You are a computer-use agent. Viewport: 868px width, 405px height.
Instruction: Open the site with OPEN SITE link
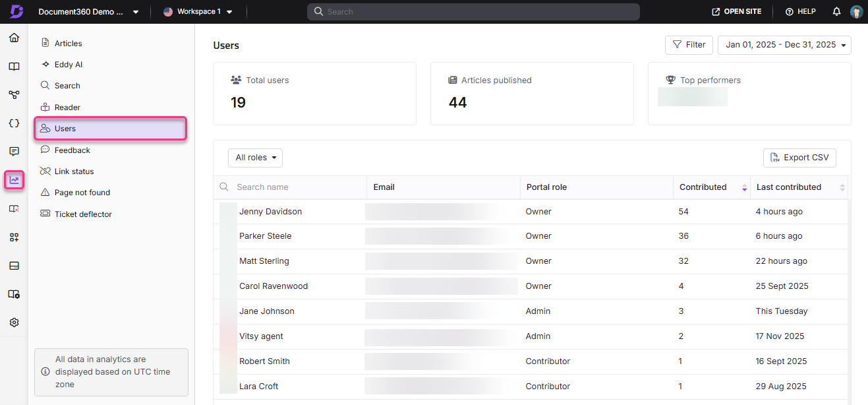coord(736,11)
